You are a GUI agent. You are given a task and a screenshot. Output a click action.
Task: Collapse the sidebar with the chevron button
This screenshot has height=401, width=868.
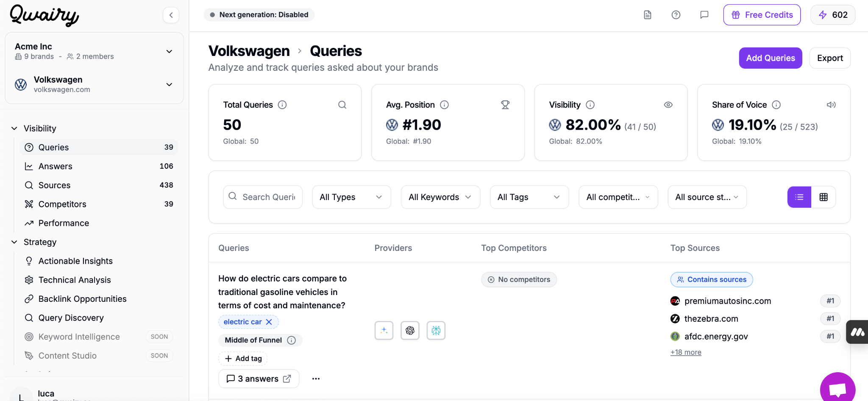tap(171, 15)
